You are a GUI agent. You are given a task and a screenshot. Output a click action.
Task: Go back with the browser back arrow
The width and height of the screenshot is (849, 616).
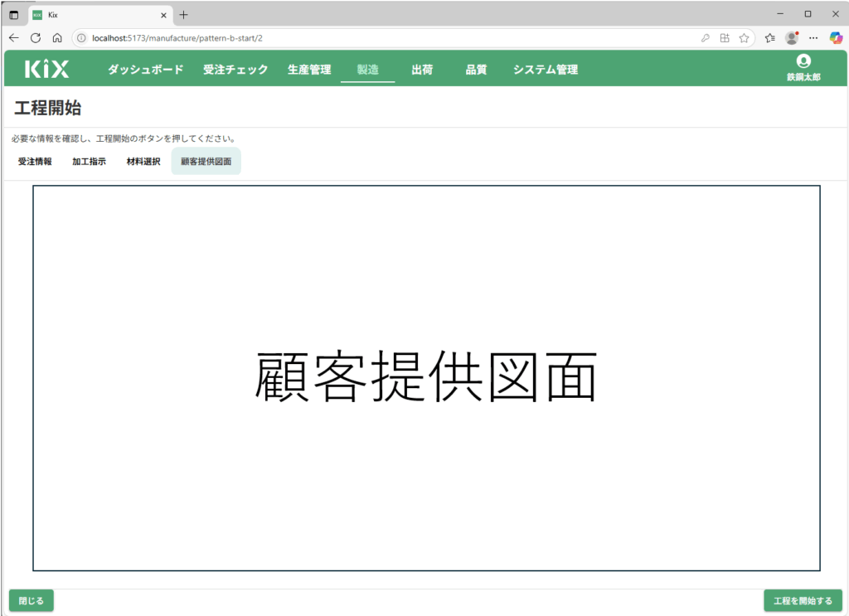pyautogui.click(x=14, y=38)
